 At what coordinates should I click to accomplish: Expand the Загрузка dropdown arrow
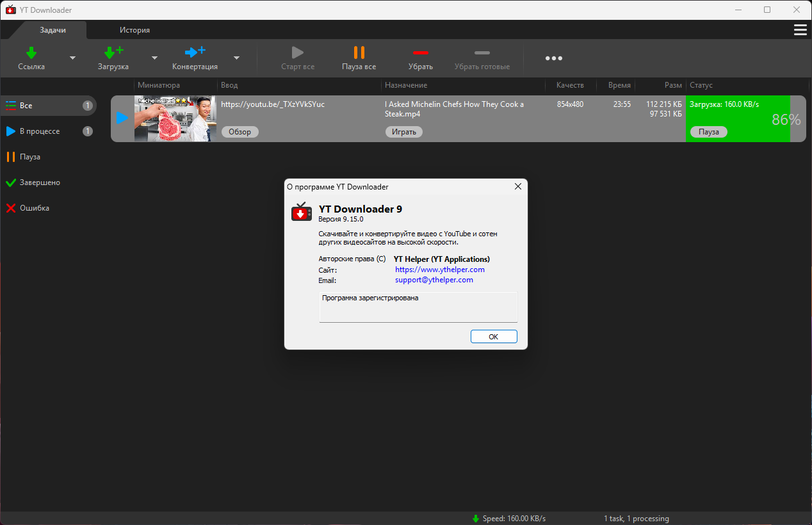click(x=154, y=58)
